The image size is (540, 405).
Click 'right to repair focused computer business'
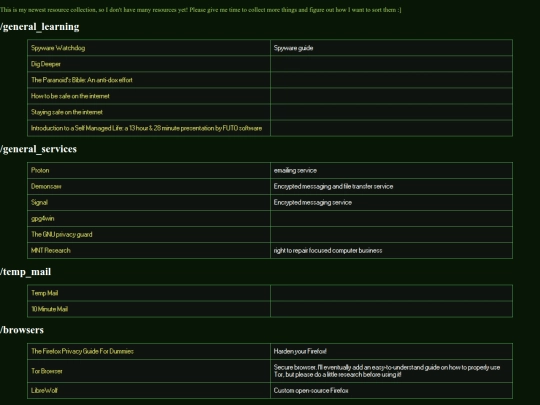tap(328, 250)
